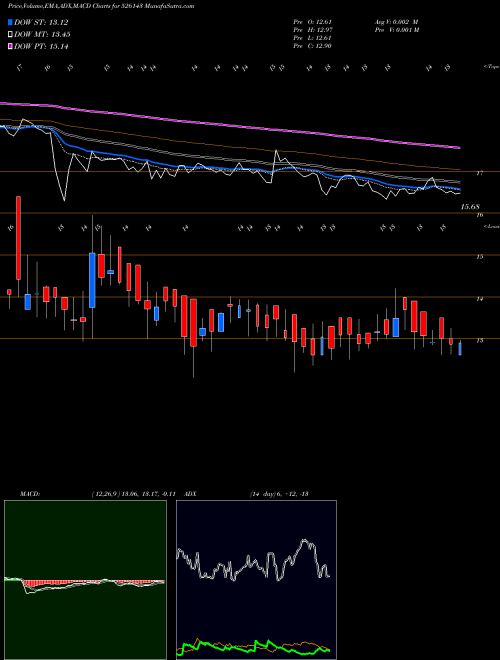Click the '<-Lows' row marker label

coord(491,226)
